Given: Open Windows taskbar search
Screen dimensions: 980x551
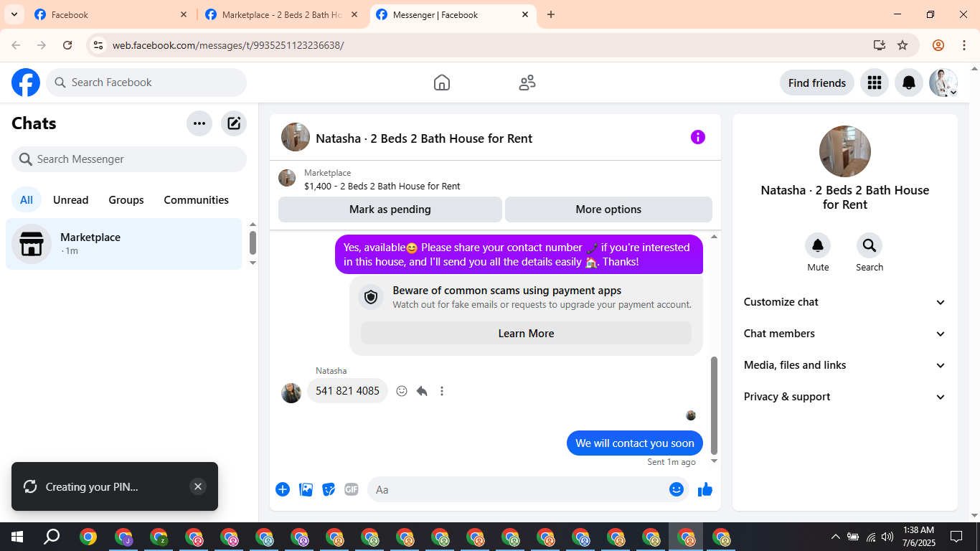Looking at the screenshot, I should 52,537.
